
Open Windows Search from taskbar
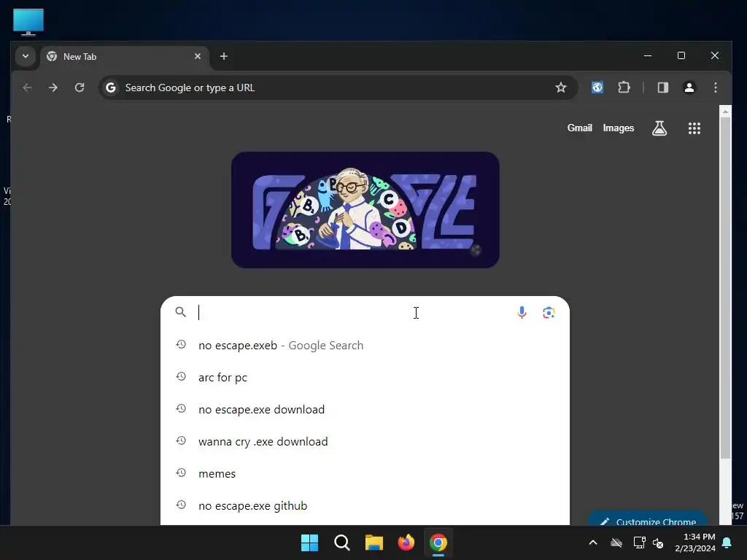pyautogui.click(x=341, y=542)
